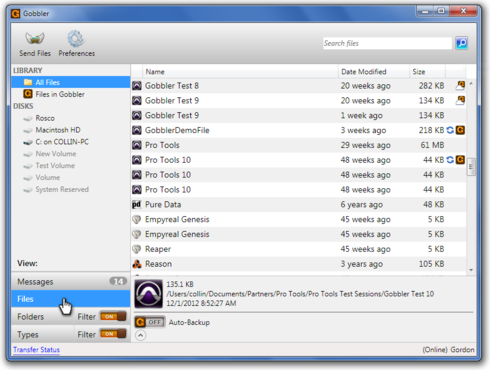Click the file list scrollbar thumb
Image resolution: width=490 pixels, height=370 pixels.
coord(471,167)
